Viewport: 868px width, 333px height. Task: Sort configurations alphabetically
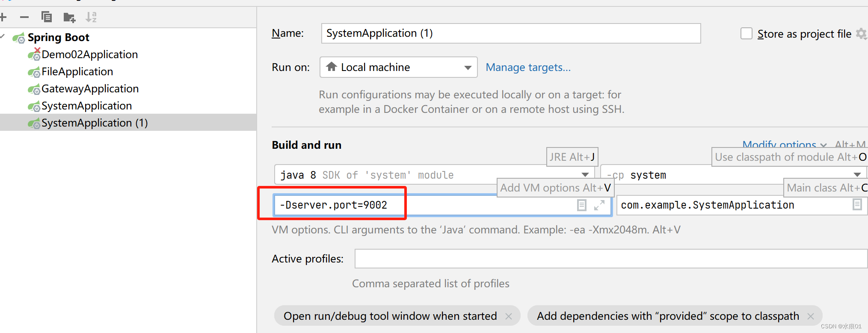91,17
